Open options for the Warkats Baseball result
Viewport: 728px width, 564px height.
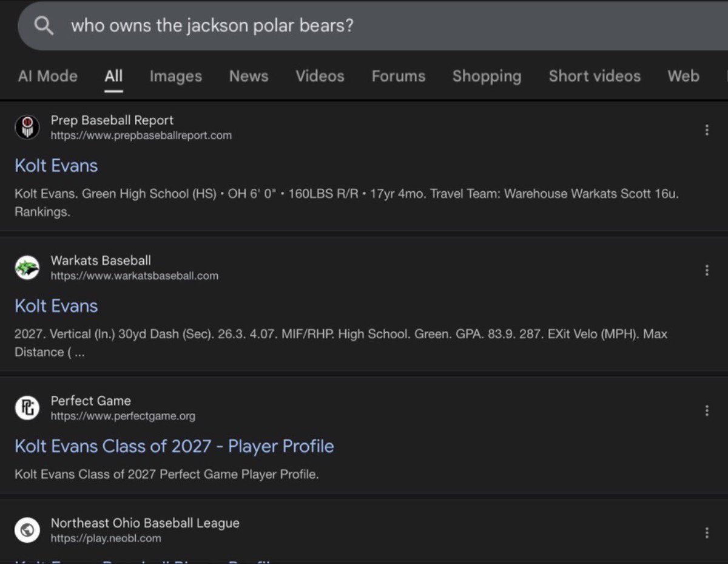[707, 270]
